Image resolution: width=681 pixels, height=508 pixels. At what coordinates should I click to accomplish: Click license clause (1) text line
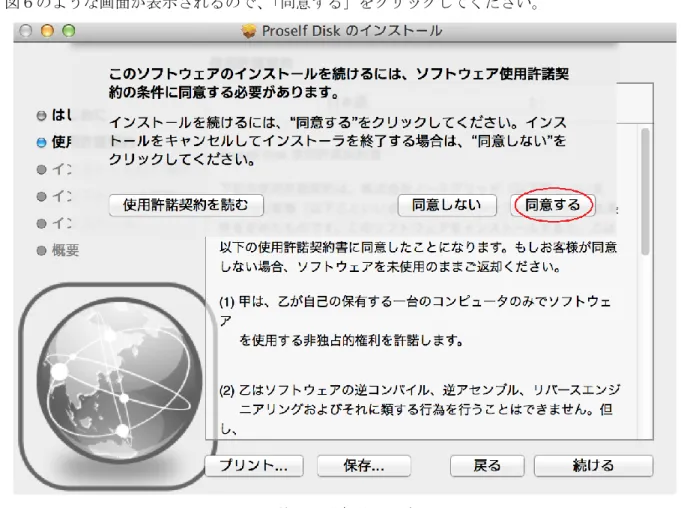(416, 301)
